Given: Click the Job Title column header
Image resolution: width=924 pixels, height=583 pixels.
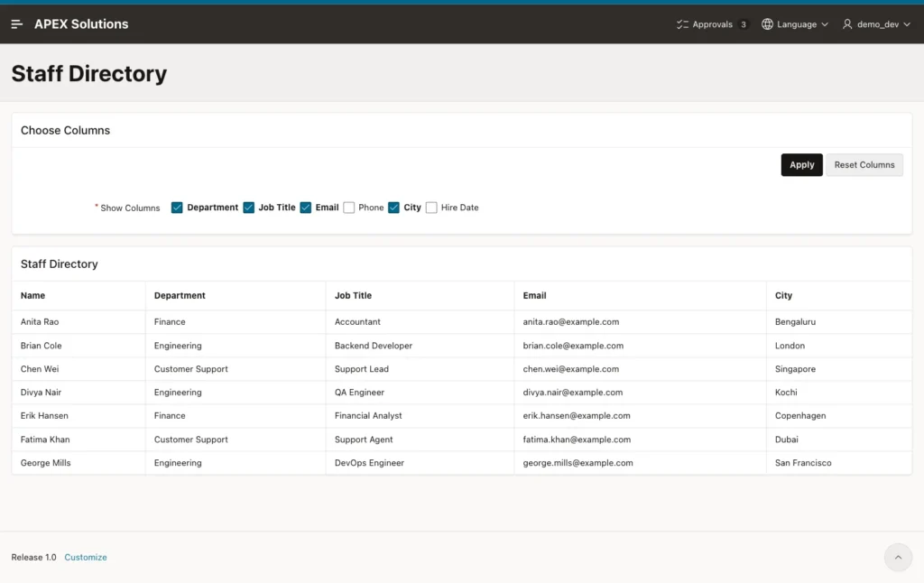Looking at the screenshot, I should (420, 295).
